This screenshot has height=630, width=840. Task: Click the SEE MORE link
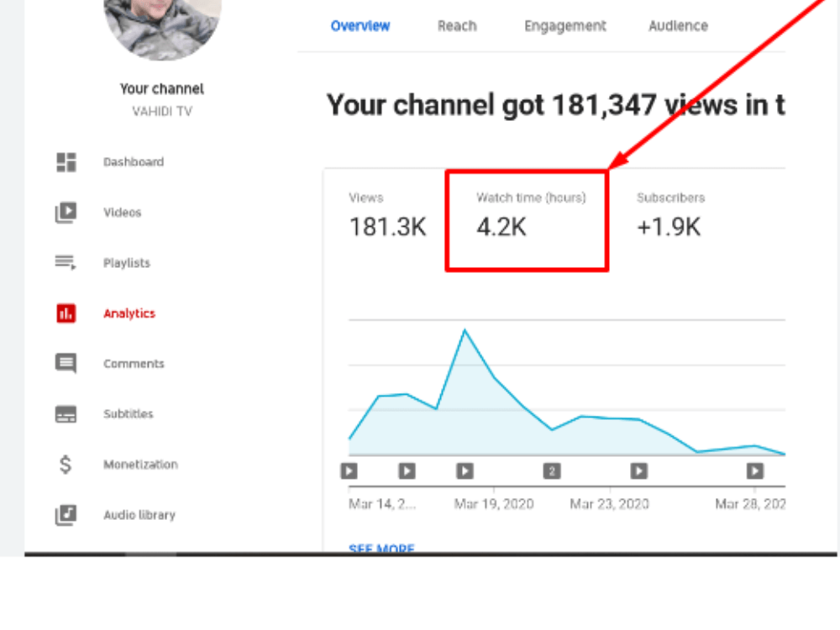381,549
